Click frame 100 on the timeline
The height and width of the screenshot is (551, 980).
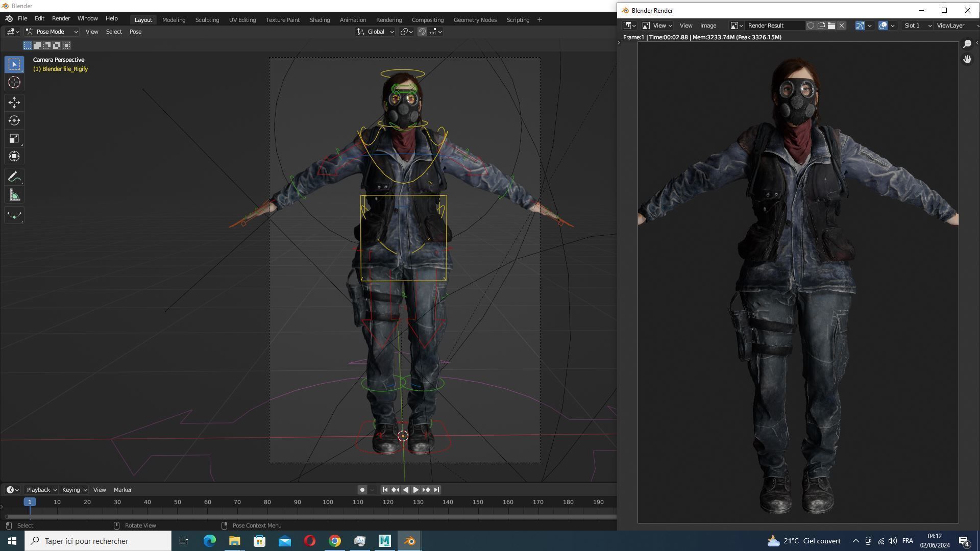click(328, 502)
